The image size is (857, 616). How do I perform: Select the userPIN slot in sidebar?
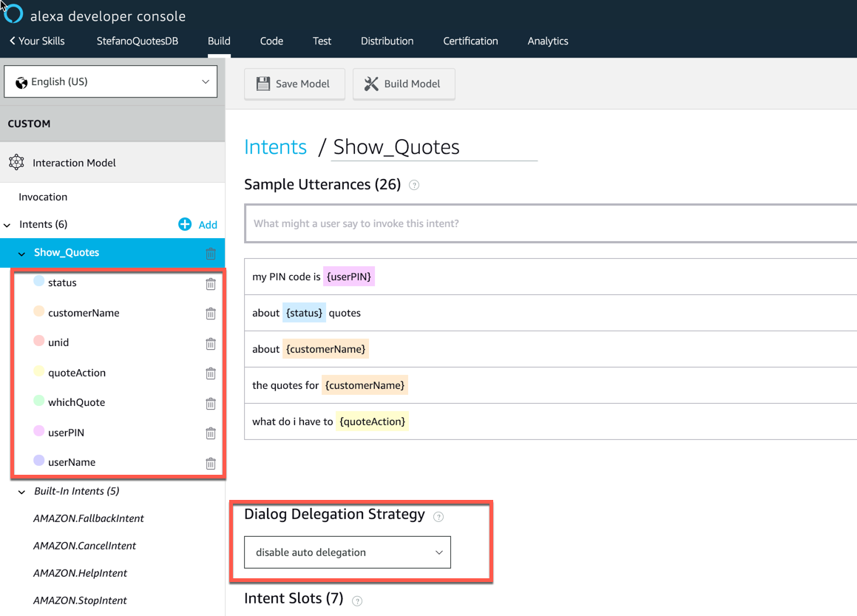pos(66,433)
